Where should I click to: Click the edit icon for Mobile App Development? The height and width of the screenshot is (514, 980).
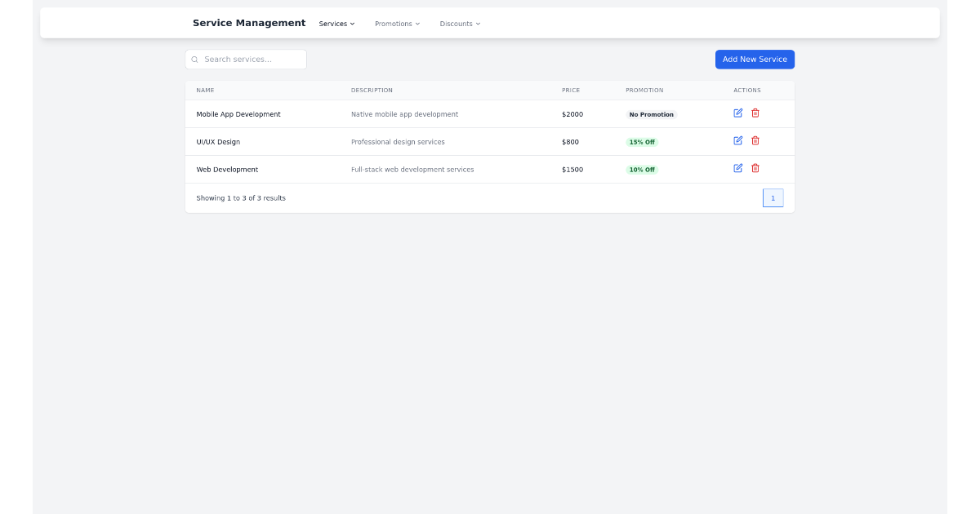[737, 113]
